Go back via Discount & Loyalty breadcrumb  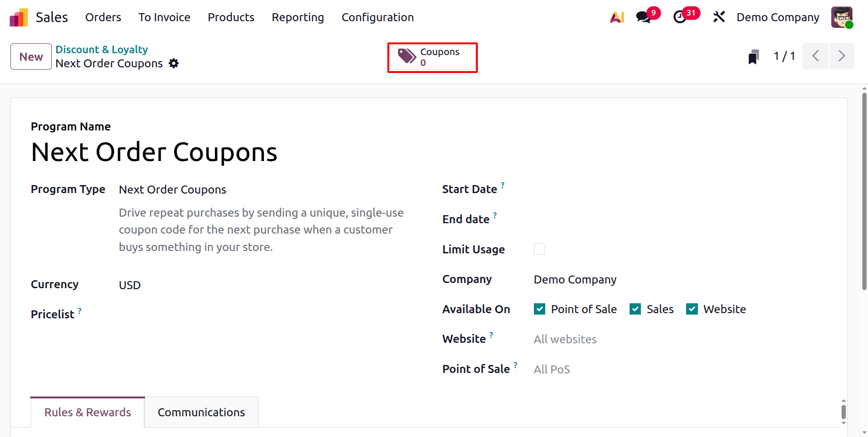pyautogui.click(x=101, y=49)
